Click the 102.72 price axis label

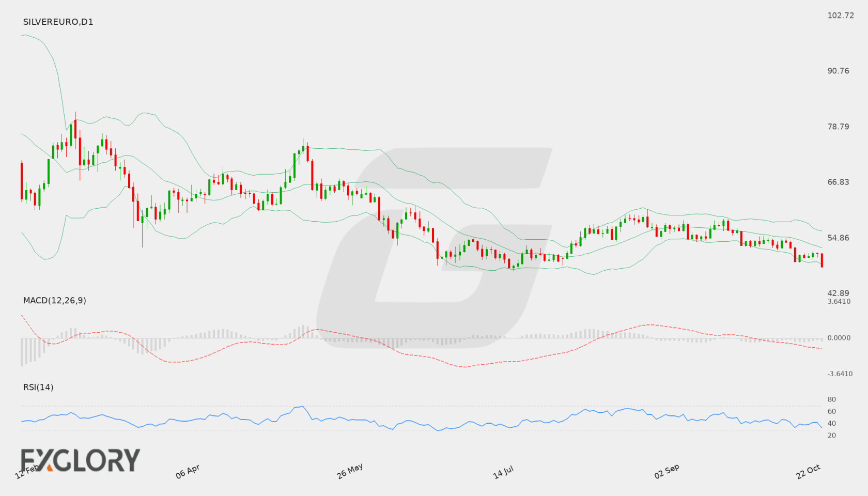point(841,16)
